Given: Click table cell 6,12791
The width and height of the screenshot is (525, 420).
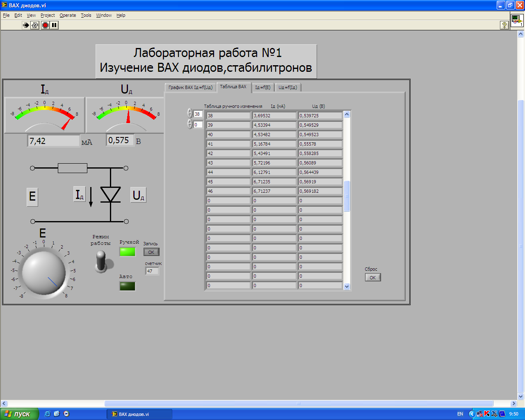Looking at the screenshot, I should point(274,172).
